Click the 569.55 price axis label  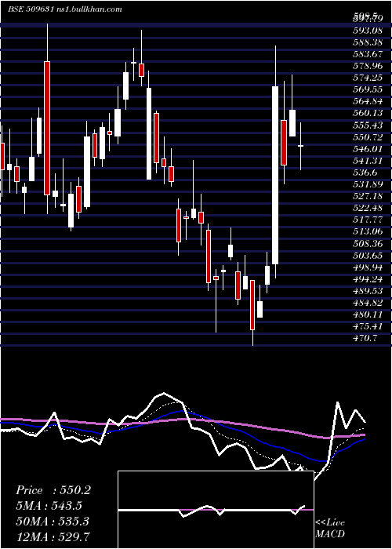coord(368,89)
